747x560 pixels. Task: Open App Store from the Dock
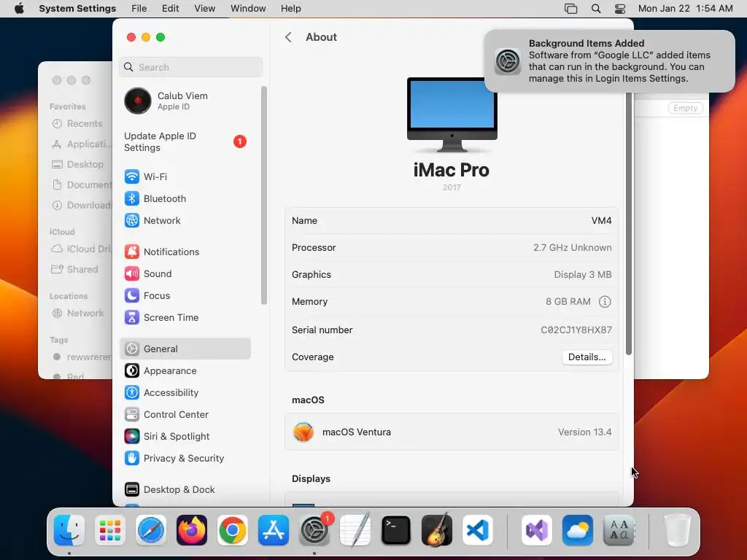tap(274, 530)
